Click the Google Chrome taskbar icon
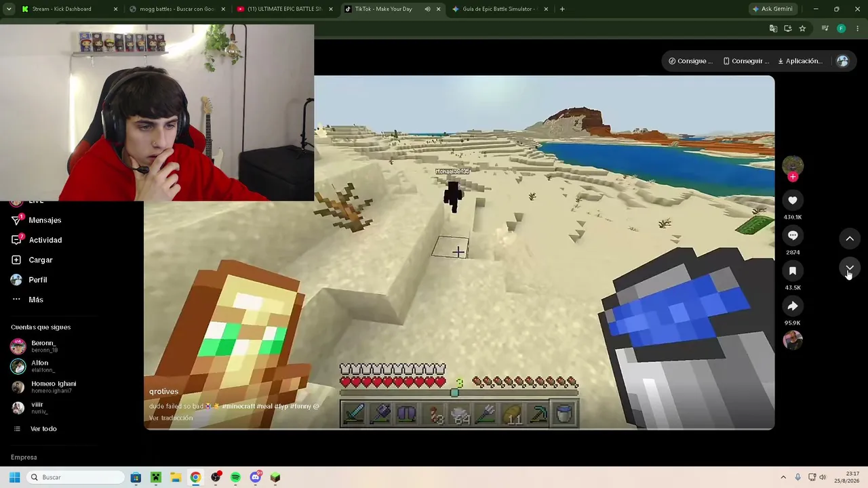868x488 pixels. (195, 477)
